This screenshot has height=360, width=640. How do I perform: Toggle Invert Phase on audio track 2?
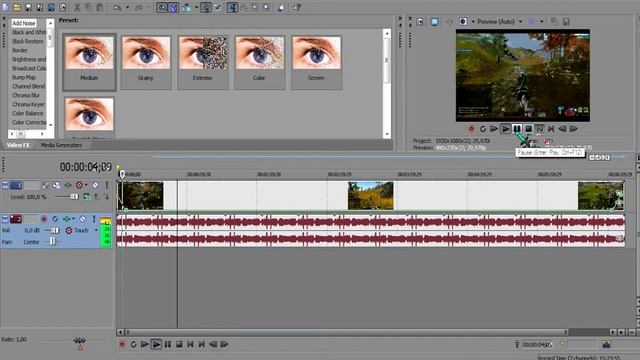pyautogui.click(x=56, y=219)
